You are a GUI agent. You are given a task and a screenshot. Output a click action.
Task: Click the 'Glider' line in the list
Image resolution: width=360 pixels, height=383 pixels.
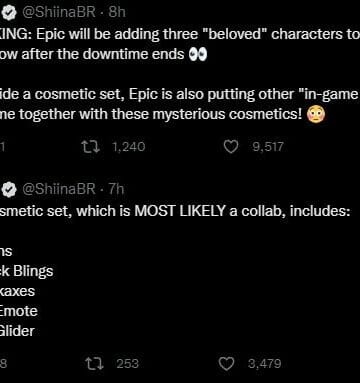[x=17, y=331]
